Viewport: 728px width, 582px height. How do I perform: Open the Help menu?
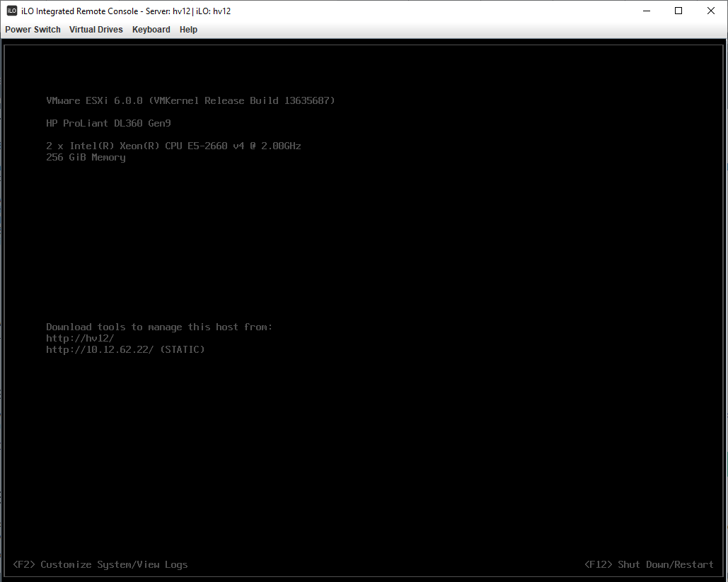(188, 29)
